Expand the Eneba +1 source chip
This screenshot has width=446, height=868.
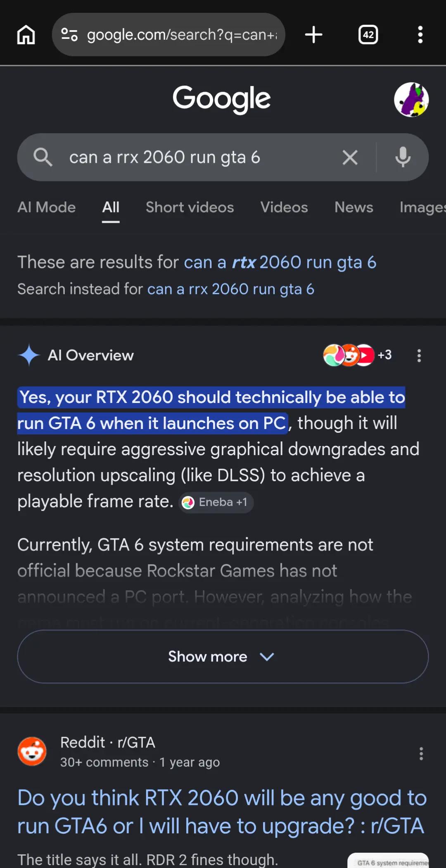216,502
